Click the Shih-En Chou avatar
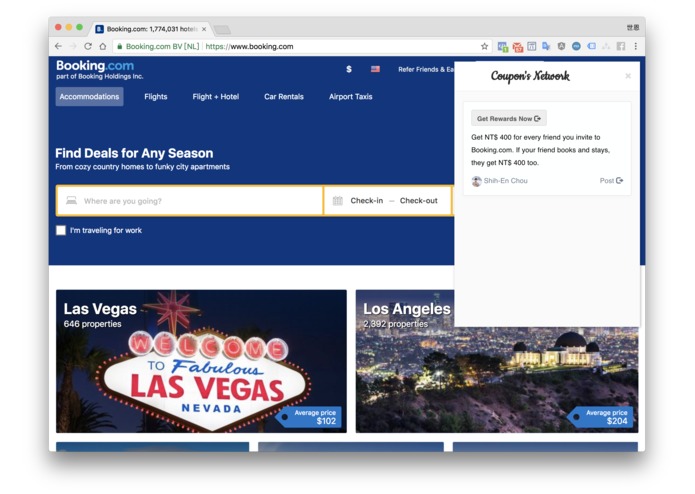695x494 pixels. coord(476,181)
